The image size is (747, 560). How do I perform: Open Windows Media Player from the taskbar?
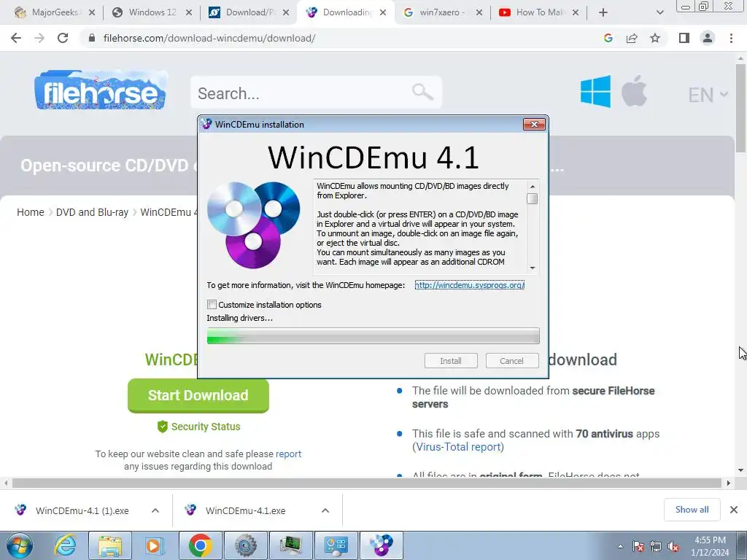[154, 545]
